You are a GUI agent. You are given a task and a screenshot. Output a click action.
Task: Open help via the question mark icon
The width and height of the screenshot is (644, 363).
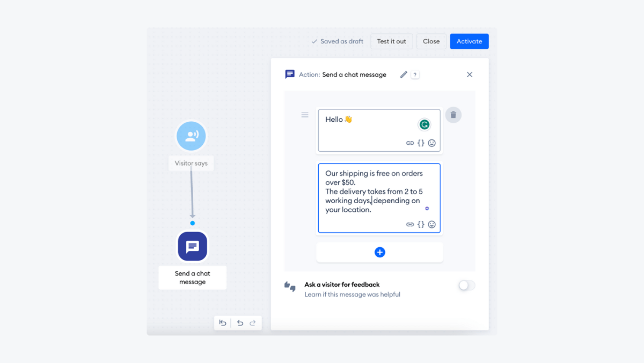[x=414, y=75]
